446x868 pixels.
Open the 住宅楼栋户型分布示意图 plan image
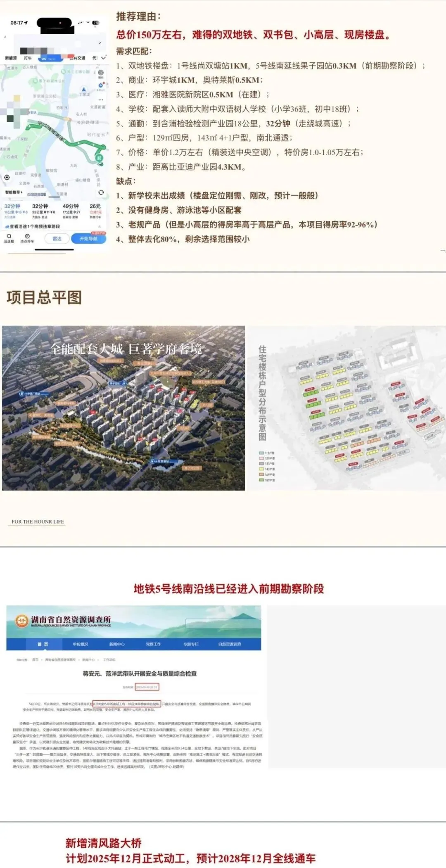point(346,408)
